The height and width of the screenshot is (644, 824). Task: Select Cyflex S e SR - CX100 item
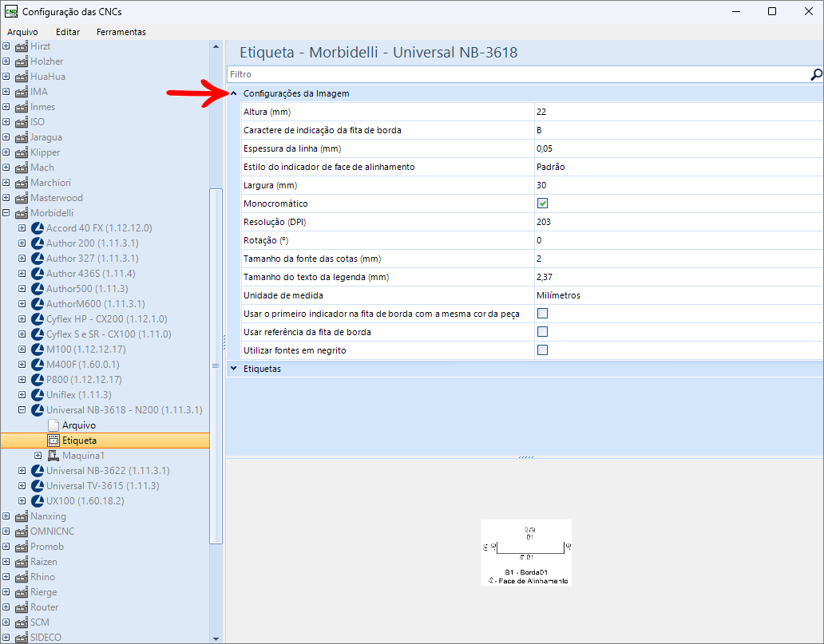[x=109, y=334]
